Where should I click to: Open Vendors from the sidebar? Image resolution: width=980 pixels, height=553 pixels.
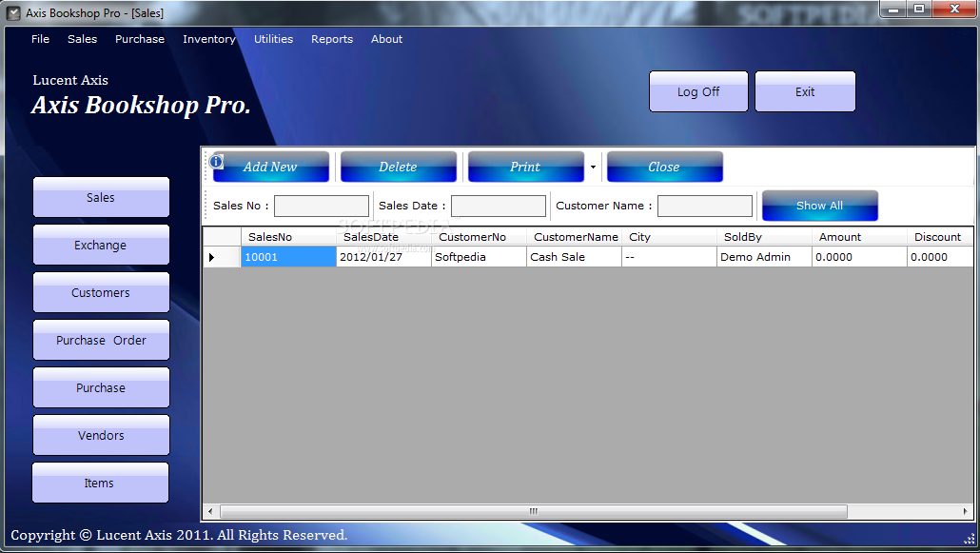pyautogui.click(x=101, y=435)
